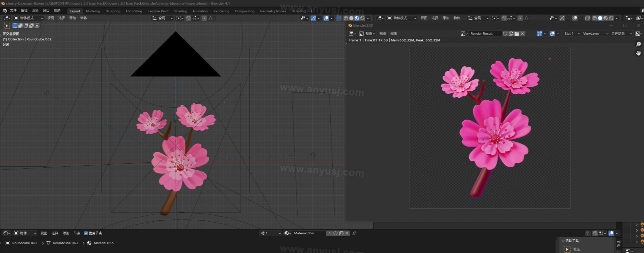Click the Blender logo menu icon
Screen dimensions: 644x253
click(5, 11)
